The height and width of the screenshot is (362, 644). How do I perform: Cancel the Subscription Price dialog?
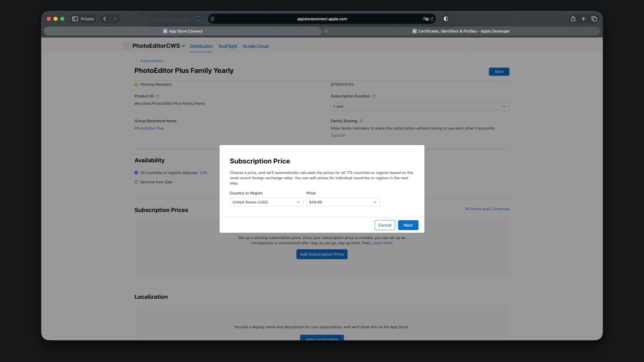coord(384,225)
